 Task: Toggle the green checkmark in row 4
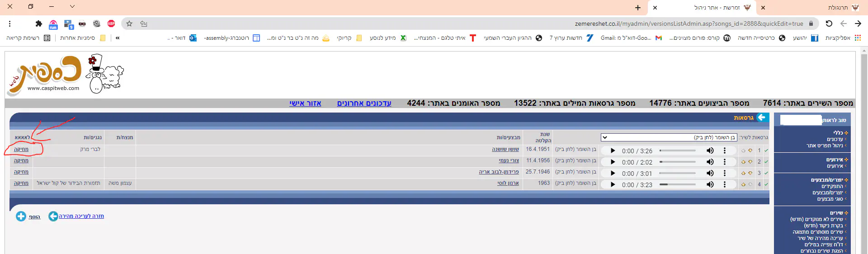[766, 184]
